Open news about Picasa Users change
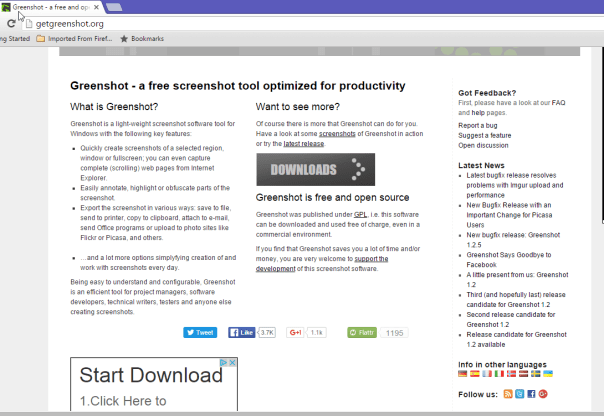Image resolution: width=604 pixels, height=416 pixels. (x=509, y=215)
